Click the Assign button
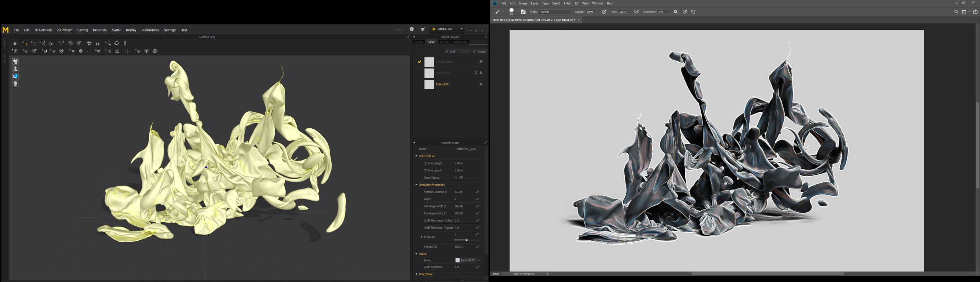Viewport: 980px width, 282px height. [479, 51]
